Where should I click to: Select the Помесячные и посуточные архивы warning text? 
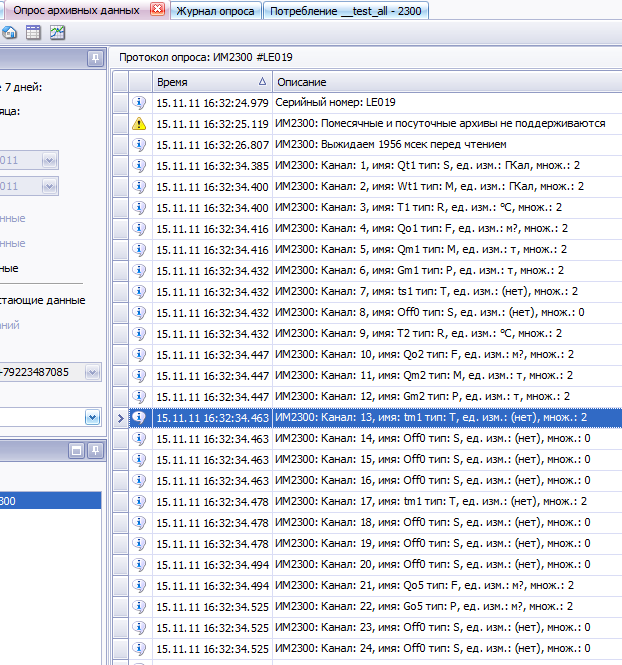click(x=440, y=123)
